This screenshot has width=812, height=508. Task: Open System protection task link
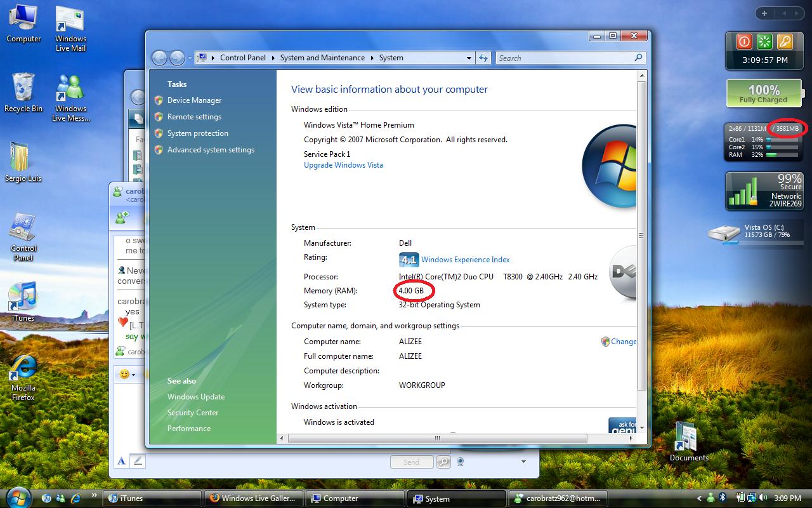click(198, 133)
